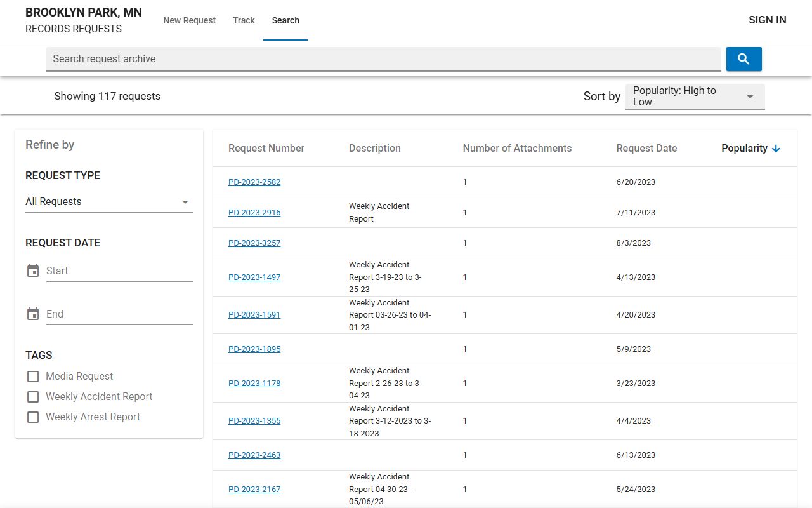Open the All Requests type dropdown
The height and width of the screenshot is (508, 812).
[109, 202]
